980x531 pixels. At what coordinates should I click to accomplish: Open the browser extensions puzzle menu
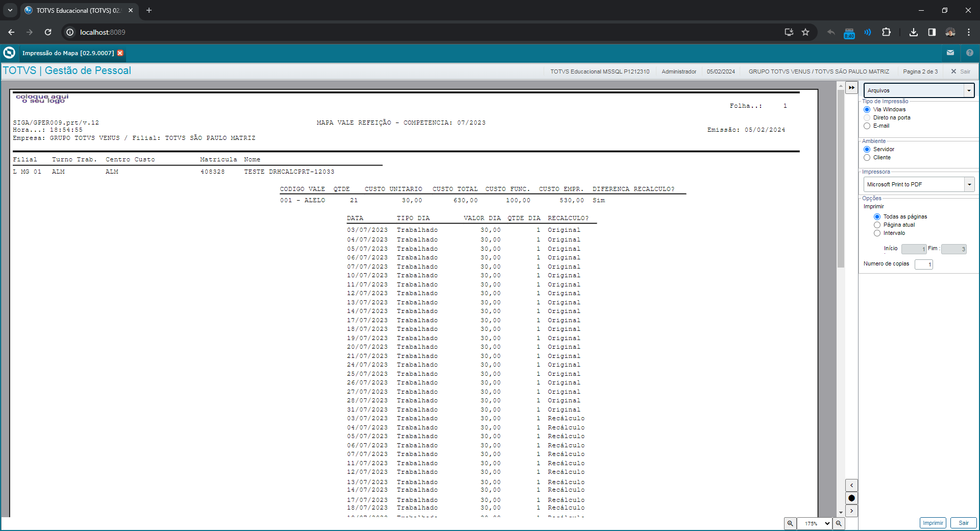887,32
